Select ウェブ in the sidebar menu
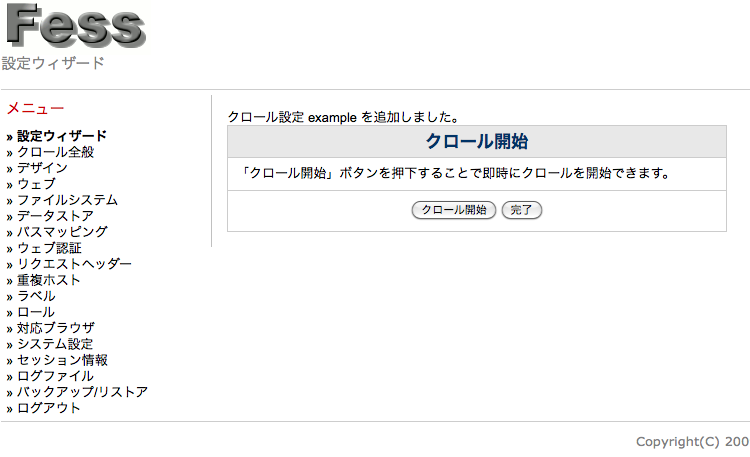This screenshot has height=457, width=750. pyautogui.click(x=36, y=184)
